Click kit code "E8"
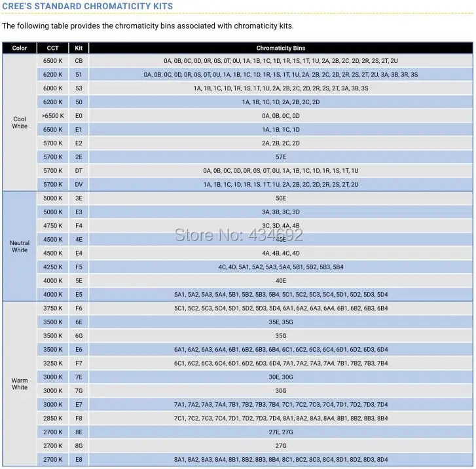 tap(79, 459)
